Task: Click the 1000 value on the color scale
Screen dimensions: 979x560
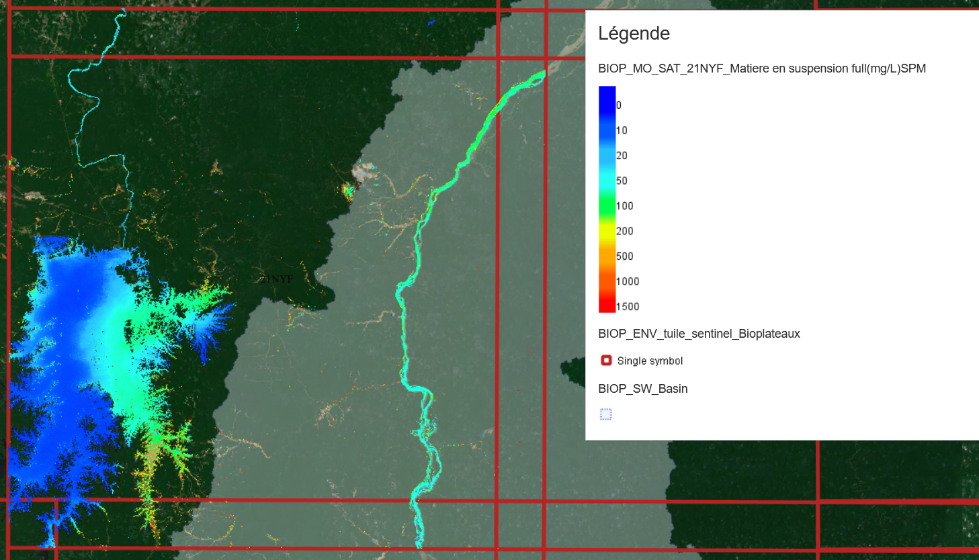Action: (628, 281)
